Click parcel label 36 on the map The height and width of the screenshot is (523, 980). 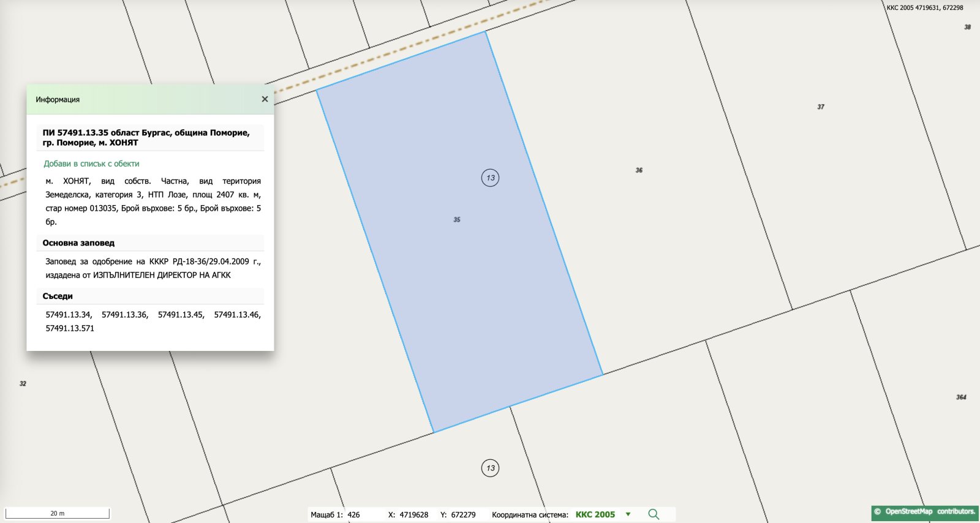(639, 170)
